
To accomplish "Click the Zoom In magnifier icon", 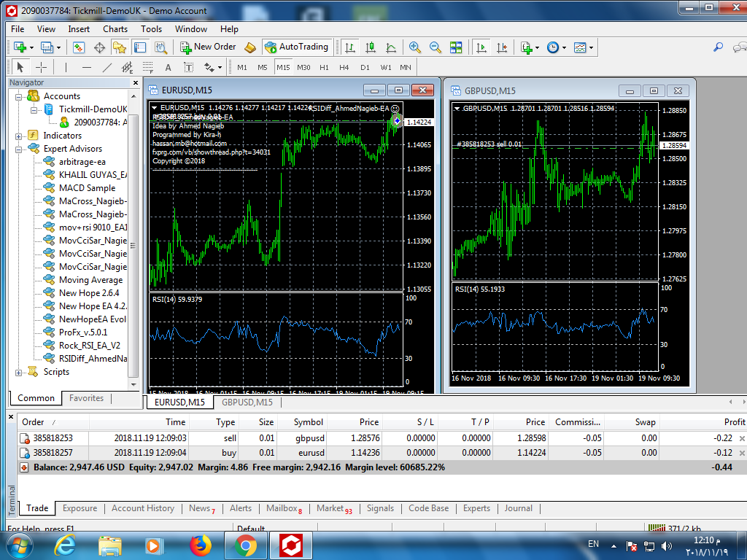I will pyautogui.click(x=415, y=47).
